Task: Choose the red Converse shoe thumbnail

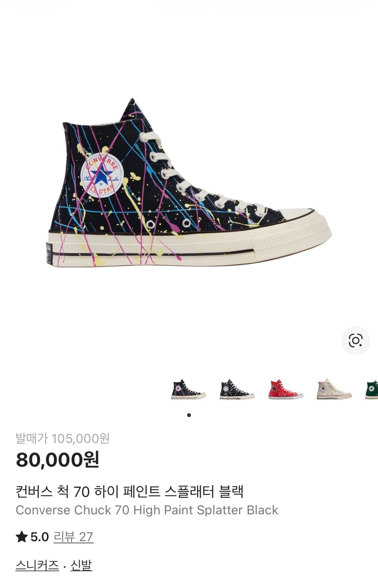Action: click(285, 390)
